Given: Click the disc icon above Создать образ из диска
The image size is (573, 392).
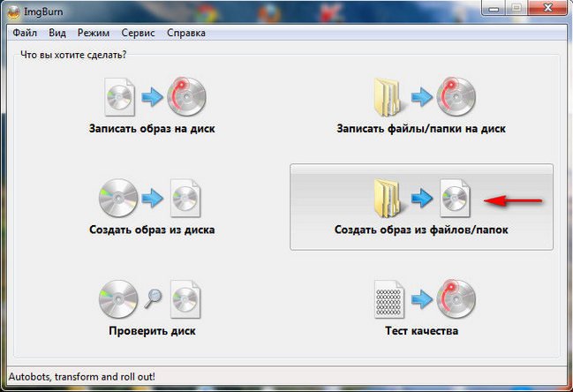Looking at the screenshot, I should click(118, 199).
